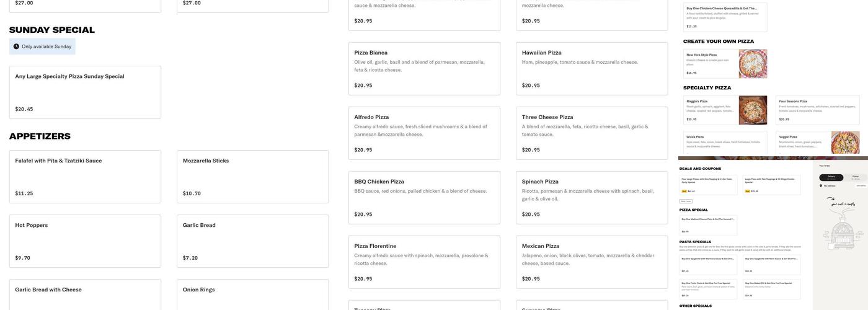This screenshot has width=868, height=310.
Task: Open the Maggio's Pizza photo
Action: tap(753, 110)
